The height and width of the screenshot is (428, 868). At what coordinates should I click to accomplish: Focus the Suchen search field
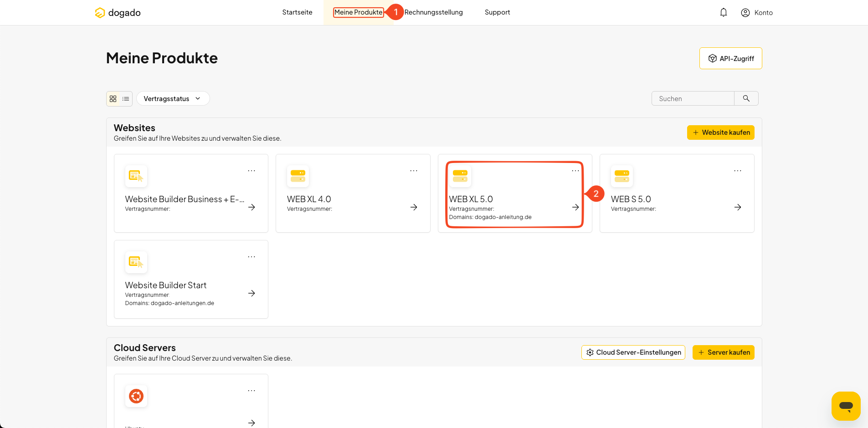tap(693, 99)
